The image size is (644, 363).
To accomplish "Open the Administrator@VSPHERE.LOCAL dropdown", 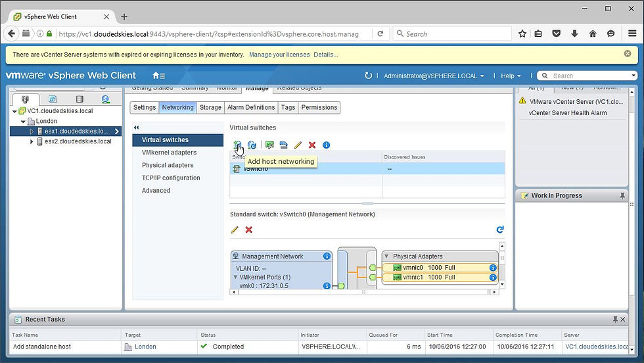I will pos(434,76).
